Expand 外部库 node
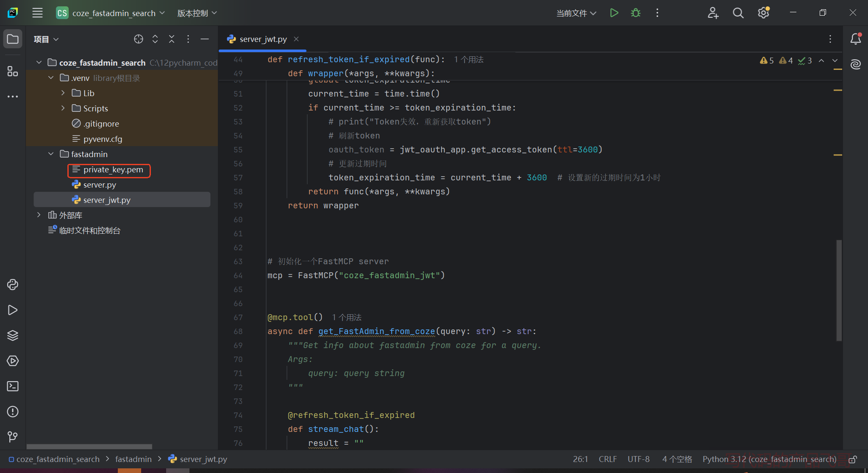This screenshot has width=868, height=473. coord(39,215)
